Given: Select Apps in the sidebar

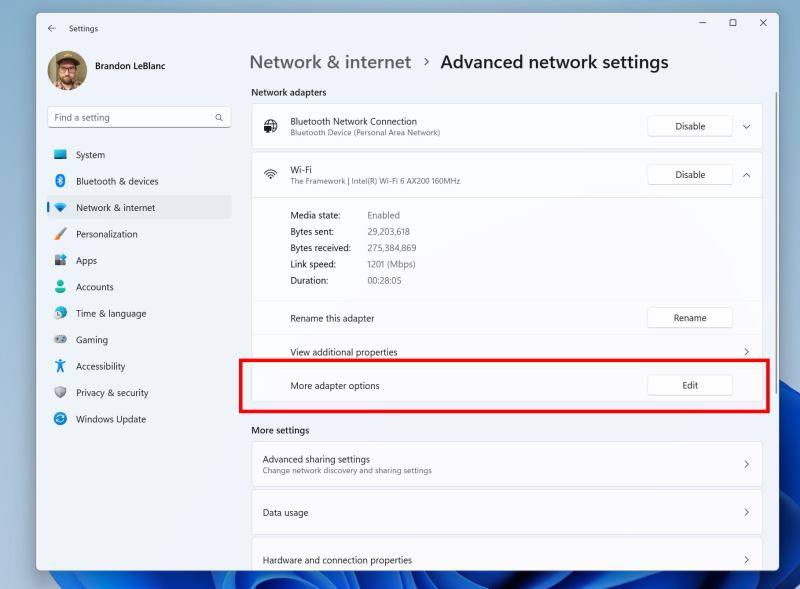Looking at the screenshot, I should click(x=87, y=261).
